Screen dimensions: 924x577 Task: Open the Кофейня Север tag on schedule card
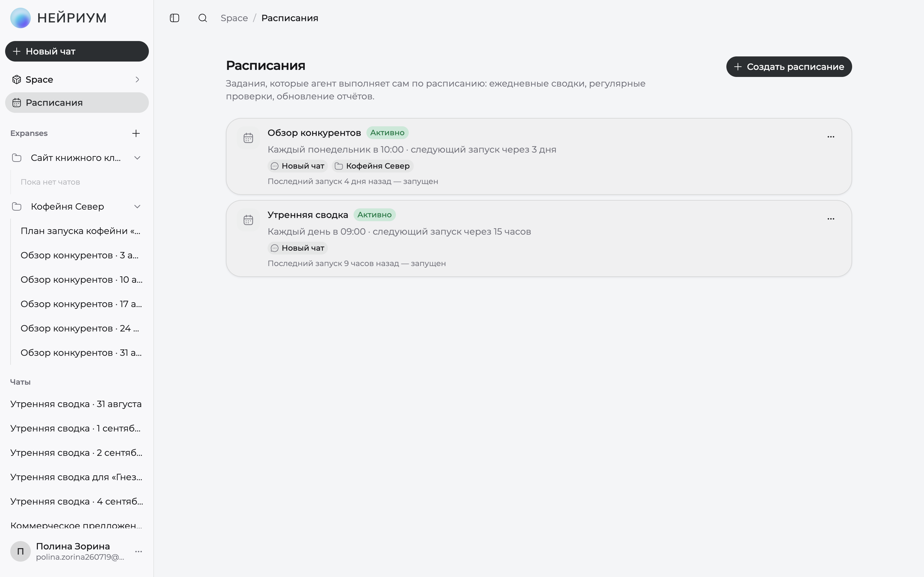tap(372, 166)
